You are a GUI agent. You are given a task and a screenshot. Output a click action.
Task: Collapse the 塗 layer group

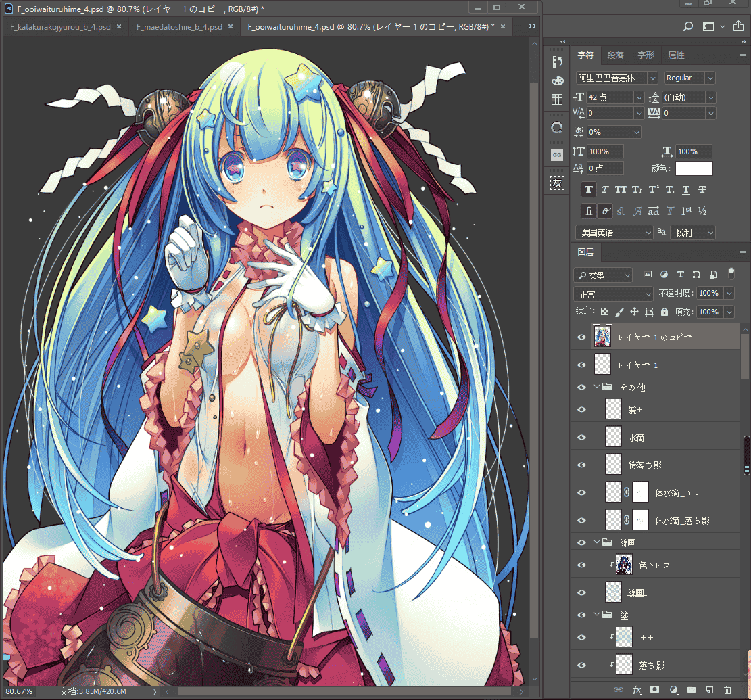597,615
